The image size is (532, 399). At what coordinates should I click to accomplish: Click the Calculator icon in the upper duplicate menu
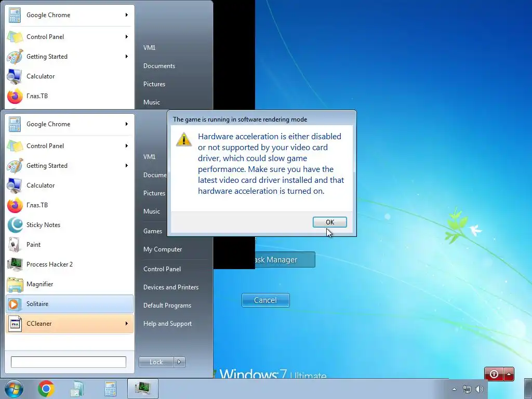15,76
